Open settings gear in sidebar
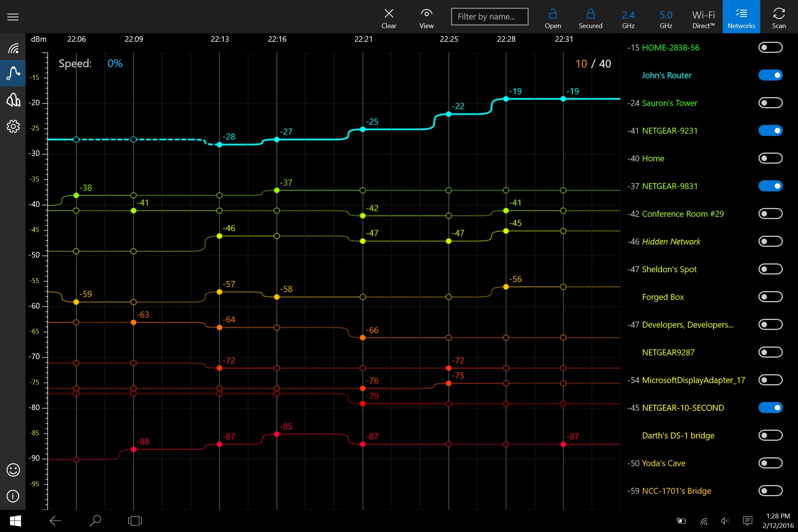798x532 pixels. click(13, 126)
